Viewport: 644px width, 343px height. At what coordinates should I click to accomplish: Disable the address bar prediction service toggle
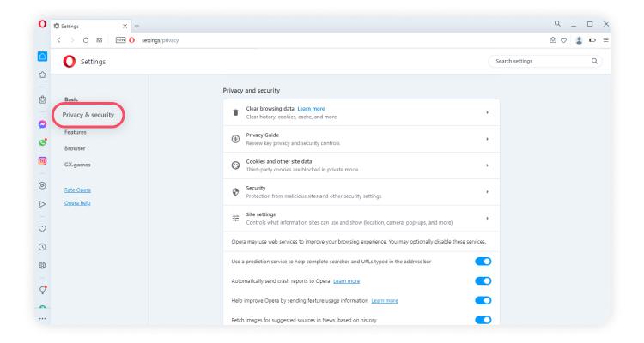[483, 262]
